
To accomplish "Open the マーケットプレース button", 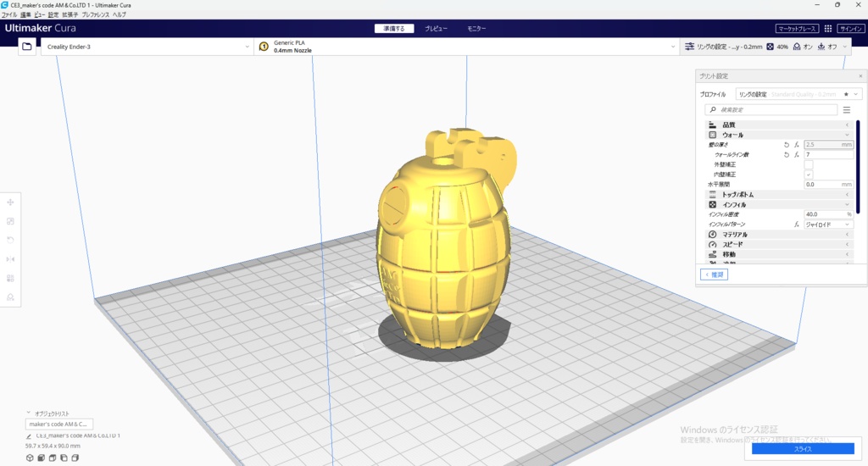I will point(797,29).
